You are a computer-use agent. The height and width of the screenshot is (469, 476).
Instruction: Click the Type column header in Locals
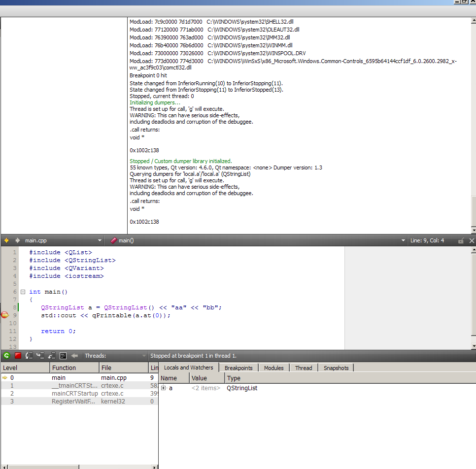[351, 378]
